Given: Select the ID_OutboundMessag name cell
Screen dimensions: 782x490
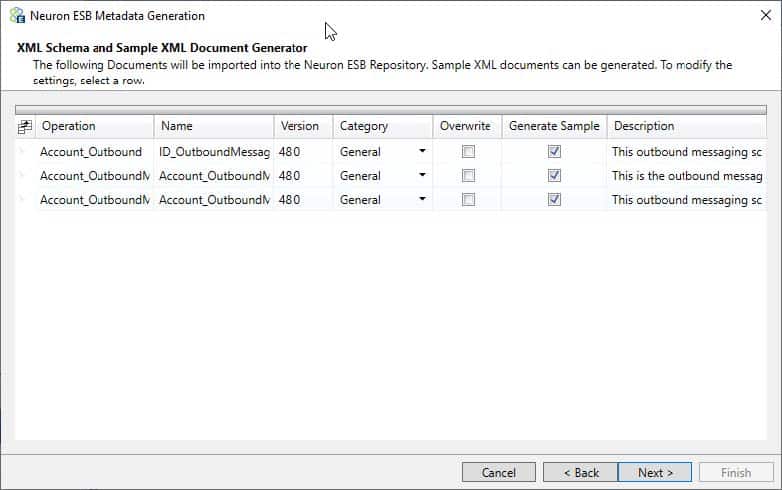Looking at the screenshot, I should click(x=214, y=152).
